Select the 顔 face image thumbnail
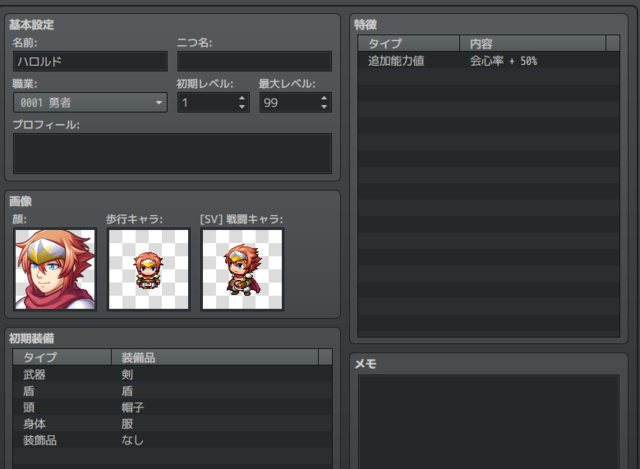Screen dimensions: 640x469 point(55,269)
